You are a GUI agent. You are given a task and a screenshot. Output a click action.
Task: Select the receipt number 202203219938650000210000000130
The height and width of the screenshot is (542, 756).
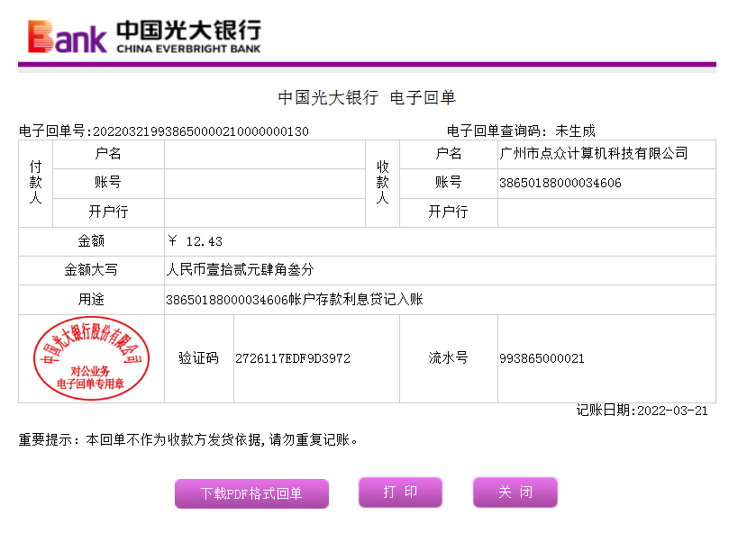(201, 131)
